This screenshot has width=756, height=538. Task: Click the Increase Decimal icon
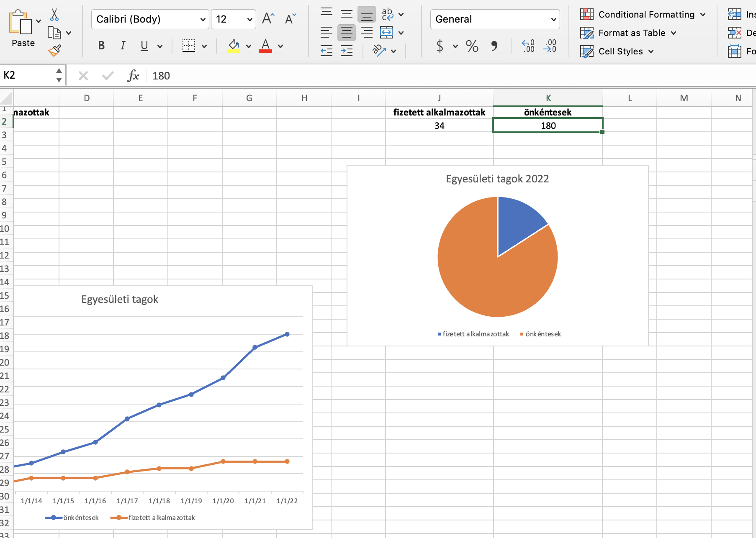tap(528, 46)
